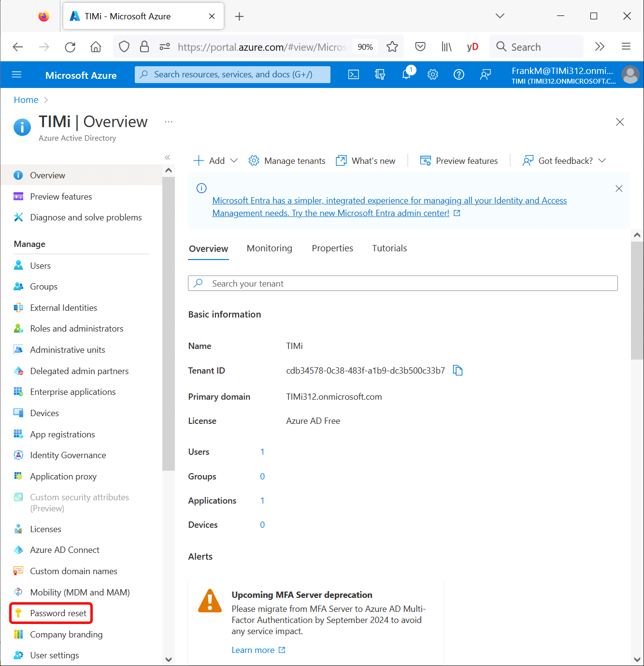Open the more options ellipsis beside Overview title
Screen dimensions: 644x666
[169, 122]
